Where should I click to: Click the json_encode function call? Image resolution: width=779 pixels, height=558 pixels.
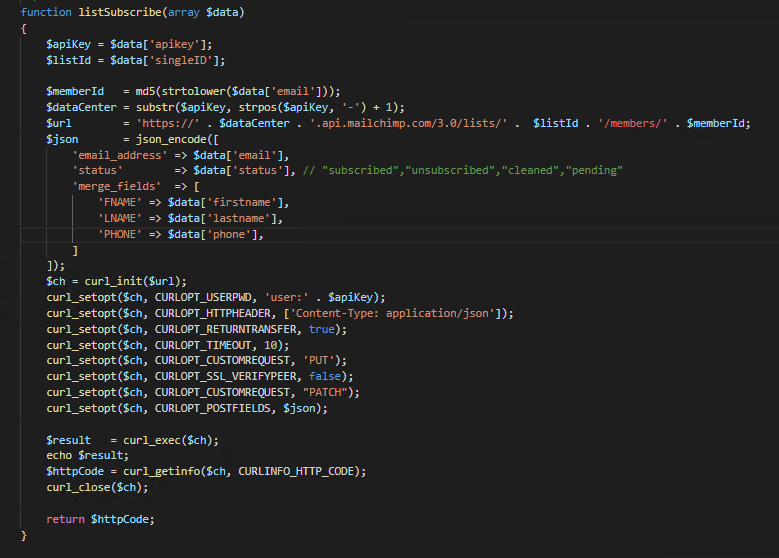[x=171, y=139]
